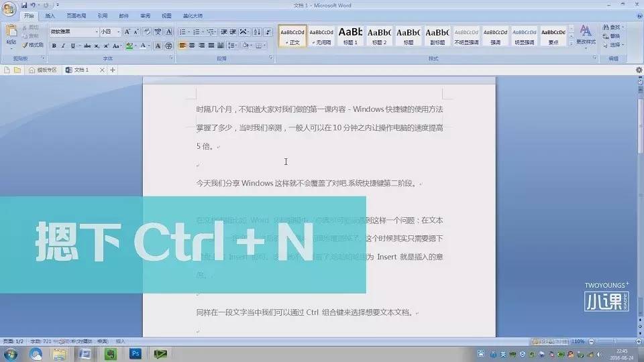Open the font size dropdown (小四)
This screenshot has height=362, width=644.
[x=118, y=32]
